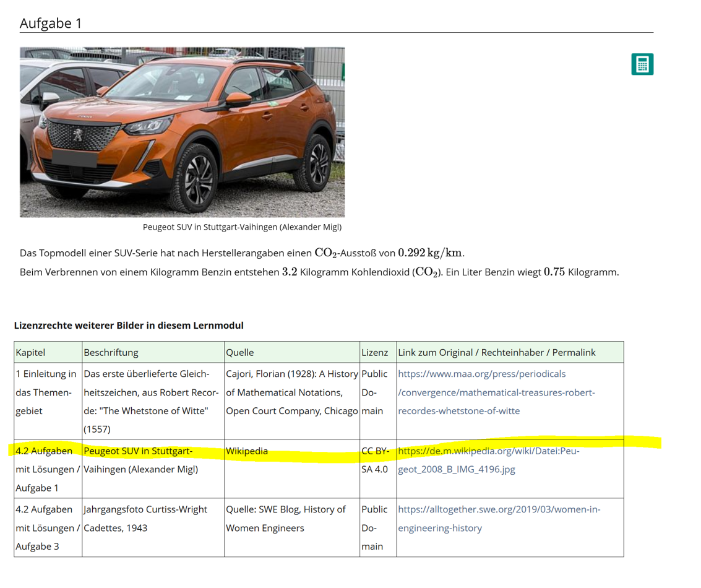This screenshot has height=588, width=701.
Task: Select the "Kapitel" column header
Action: click(x=30, y=352)
